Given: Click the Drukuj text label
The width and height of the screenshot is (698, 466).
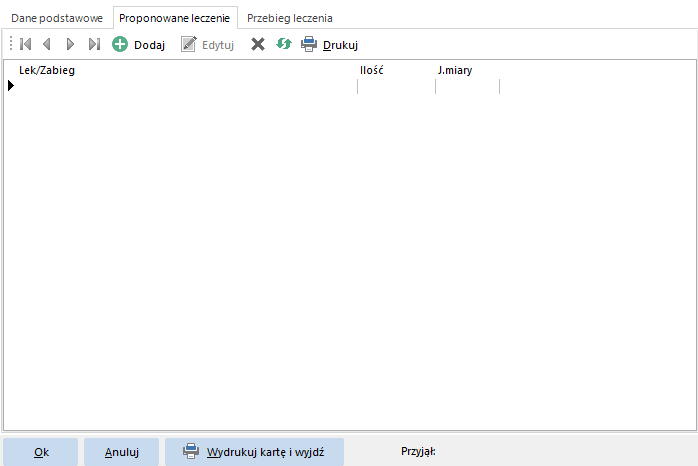Looking at the screenshot, I should pyautogui.click(x=341, y=45).
